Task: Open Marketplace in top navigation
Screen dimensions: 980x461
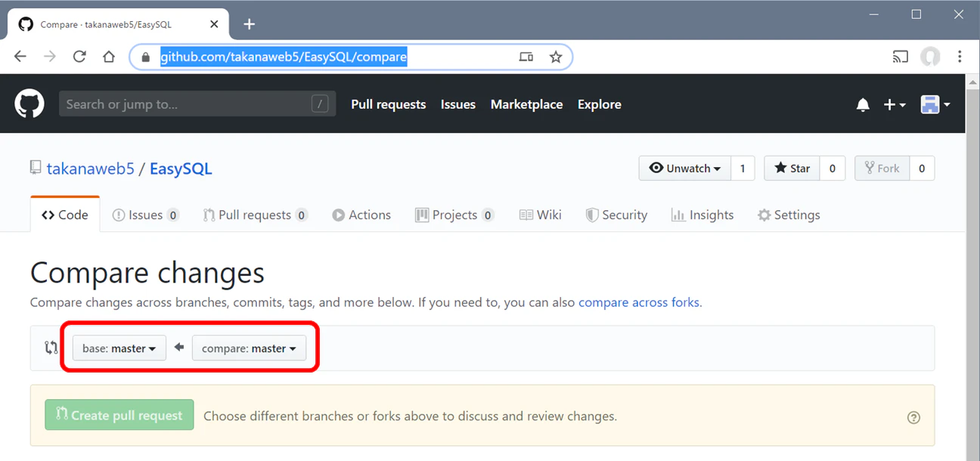Action: [x=527, y=104]
